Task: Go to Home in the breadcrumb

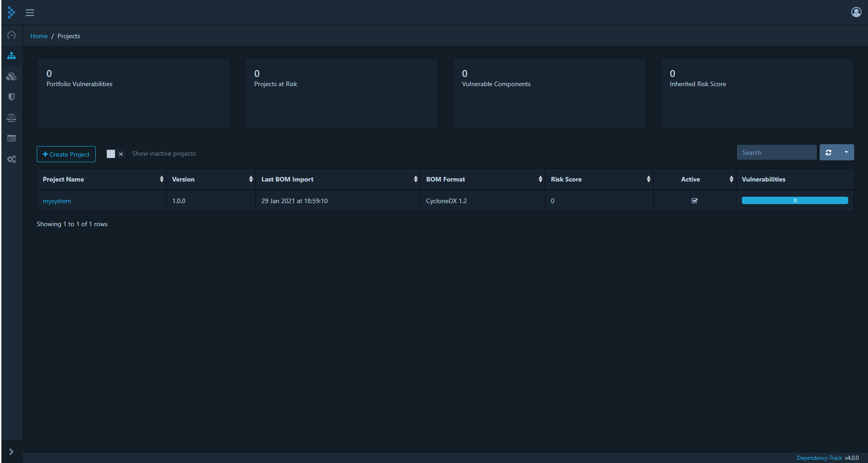Action: (x=39, y=36)
